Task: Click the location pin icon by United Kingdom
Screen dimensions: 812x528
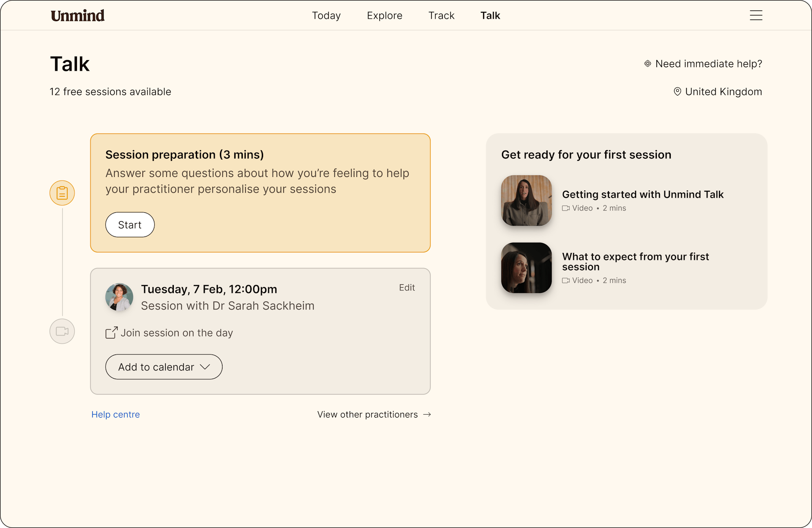Action: click(677, 92)
